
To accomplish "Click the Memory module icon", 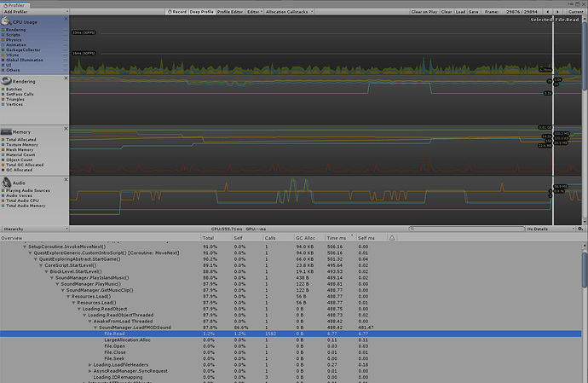I will coord(6,132).
